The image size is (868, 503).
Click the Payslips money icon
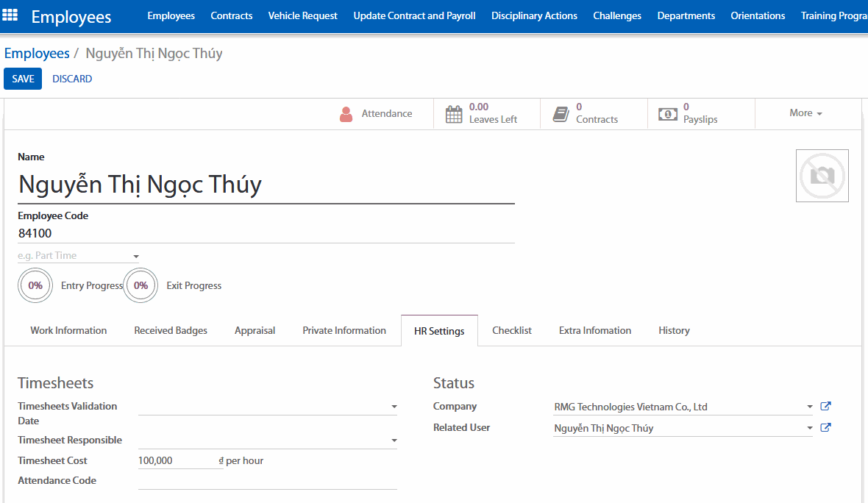(x=667, y=114)
